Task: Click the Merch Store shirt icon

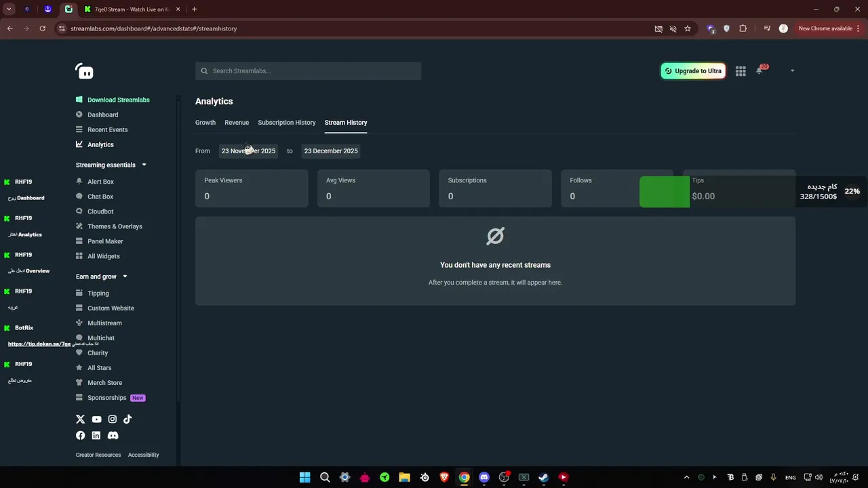Action: [79, 383]
